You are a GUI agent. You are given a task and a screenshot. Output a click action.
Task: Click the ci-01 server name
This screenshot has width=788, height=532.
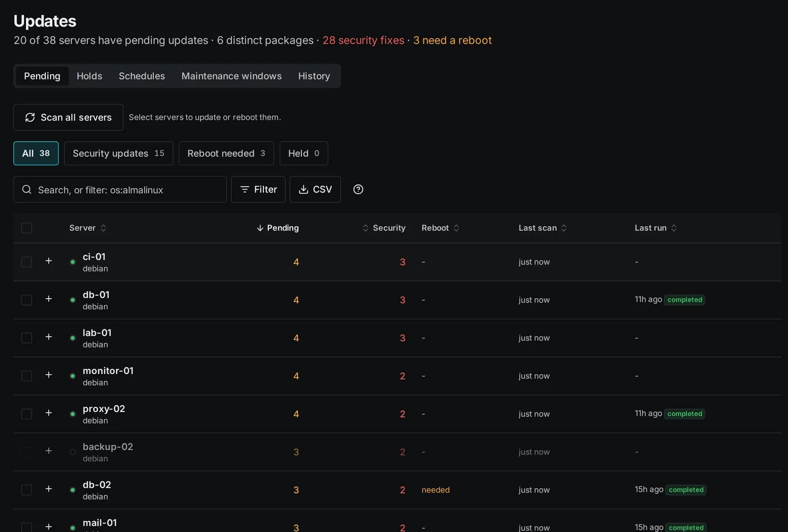click(94, 257)
